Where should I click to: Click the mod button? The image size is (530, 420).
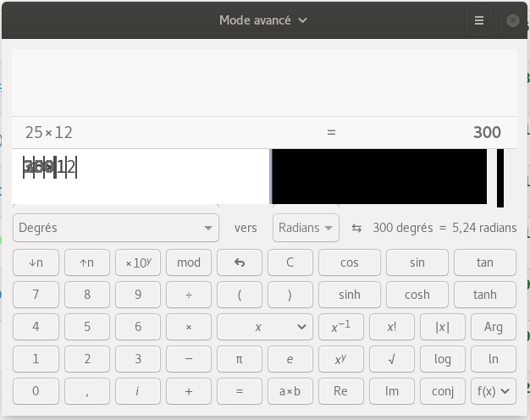[x=189, y=262]
